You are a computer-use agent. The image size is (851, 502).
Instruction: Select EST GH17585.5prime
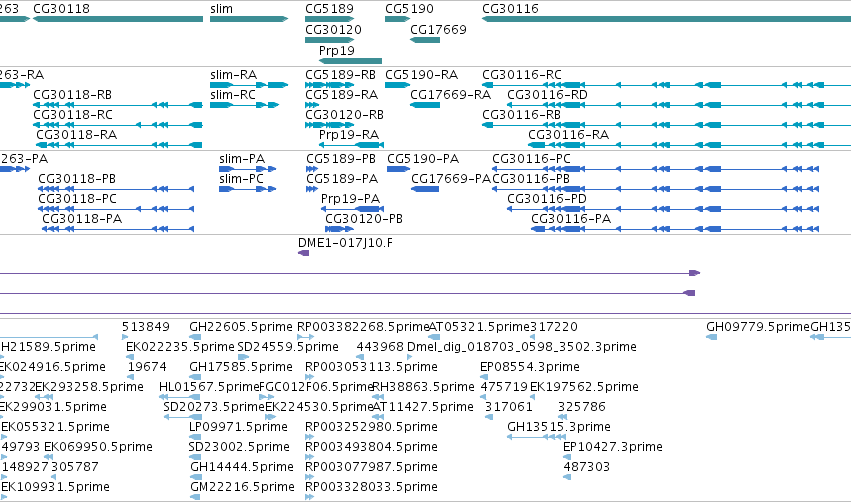(x=241, y=367)
